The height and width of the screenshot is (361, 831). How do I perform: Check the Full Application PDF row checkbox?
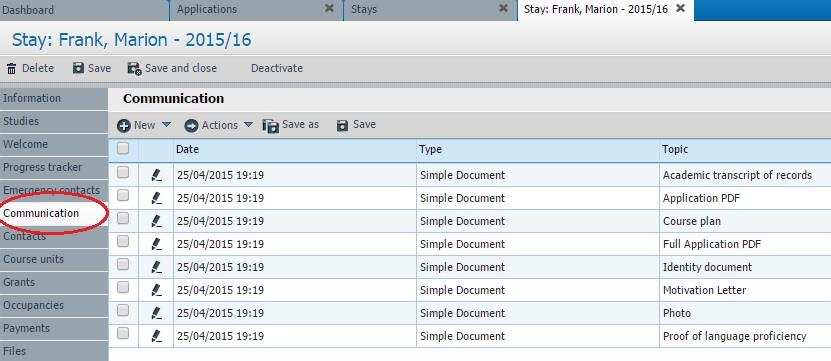123,241
